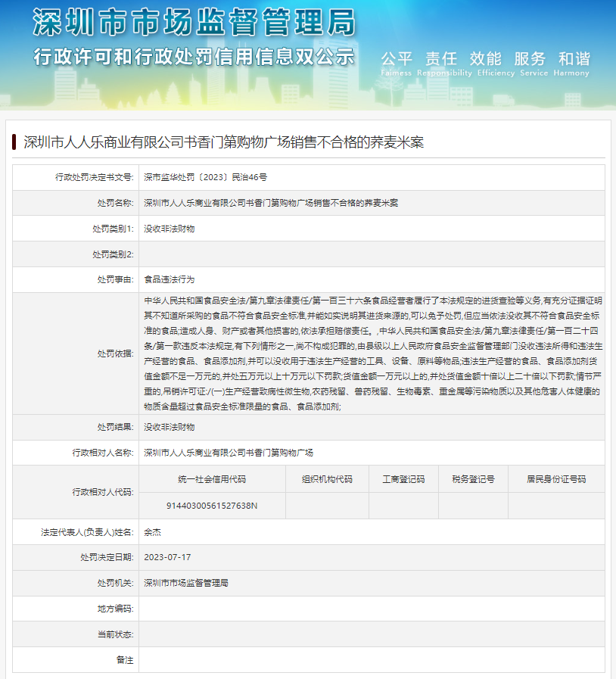Click the 行政许可和行政处罚信用信息双公示 subtitle
616x679 pixels.
pos(194,57)
